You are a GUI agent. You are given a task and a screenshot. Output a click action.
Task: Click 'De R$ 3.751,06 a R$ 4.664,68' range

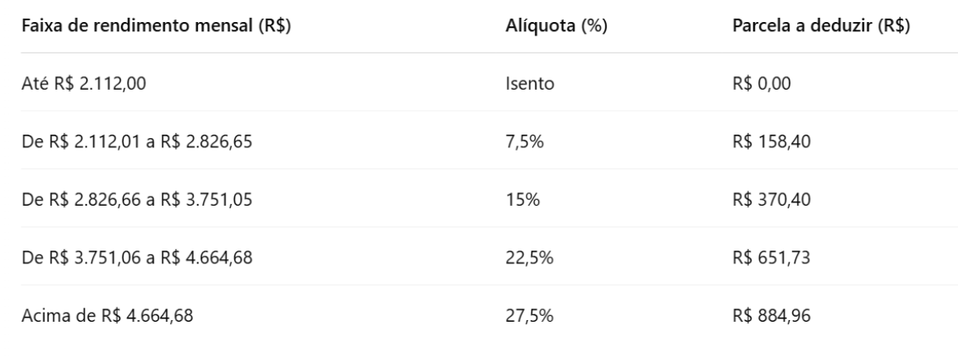[x=137, y=257]
